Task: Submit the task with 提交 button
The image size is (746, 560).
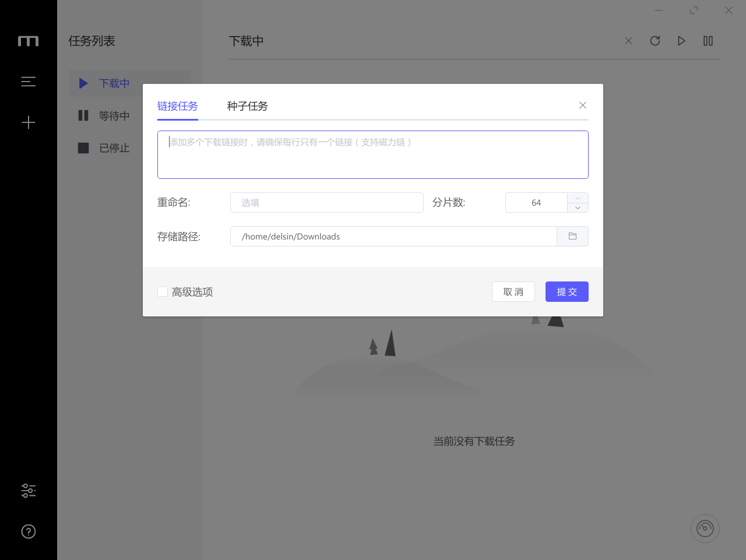Action: pos(566,291)
